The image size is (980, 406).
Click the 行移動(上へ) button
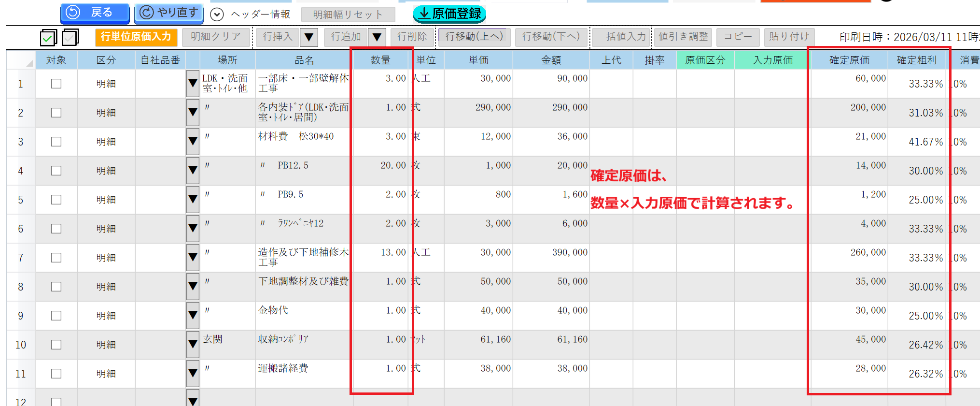click(474, 37)
